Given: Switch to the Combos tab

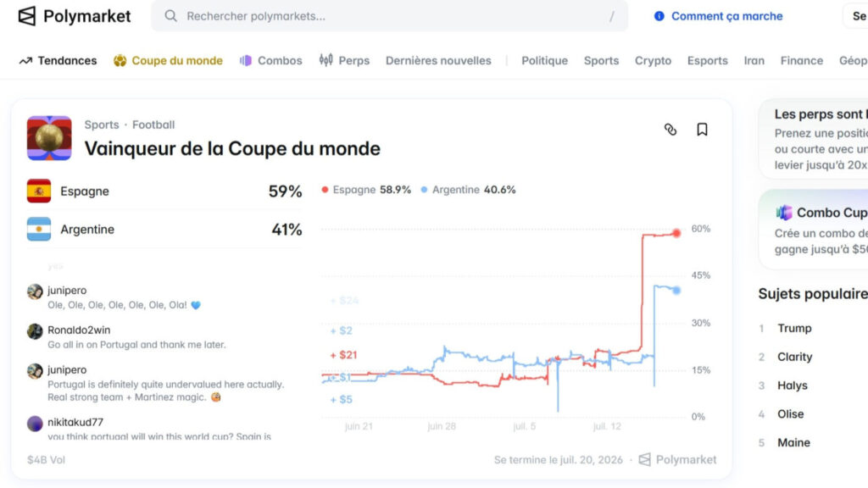Looking at the screenshot, I should [270, 60].
